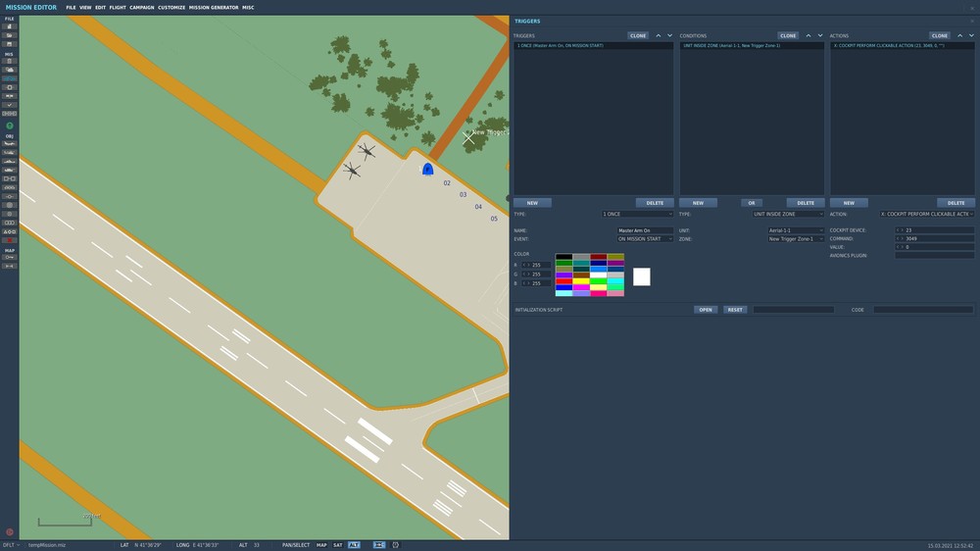The height and width of the screenshot is (551, 980).
Task: Toggle ALT map mode in status bar
Action: (354, 545)
